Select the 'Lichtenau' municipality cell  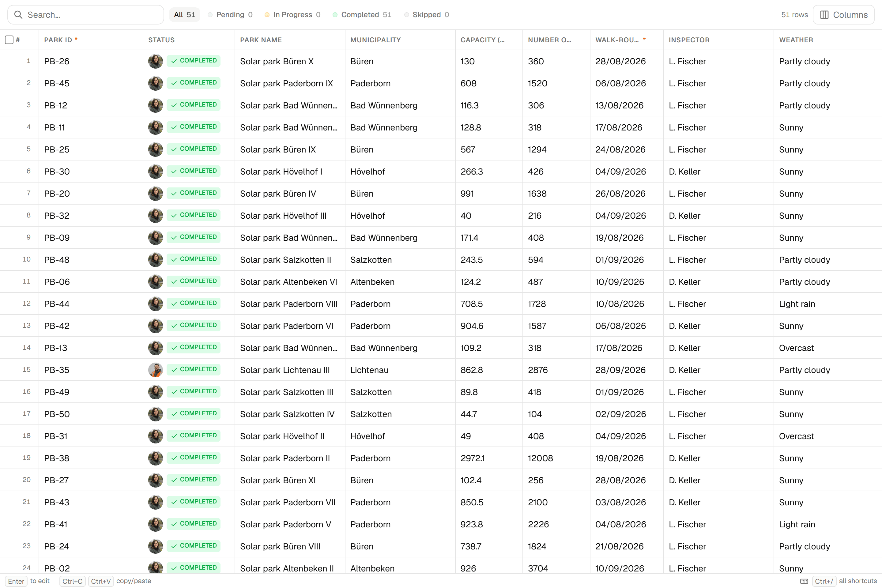[400, 370]
